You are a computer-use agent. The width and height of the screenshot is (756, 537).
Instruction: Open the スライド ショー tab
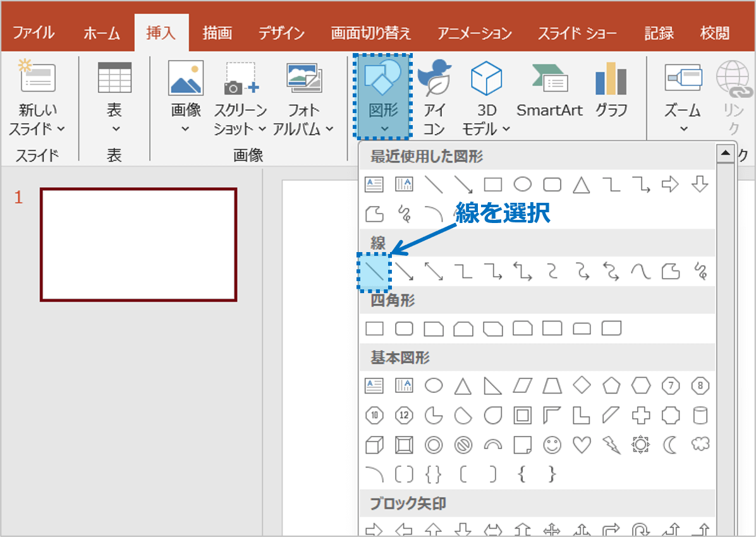coord(577,33)
